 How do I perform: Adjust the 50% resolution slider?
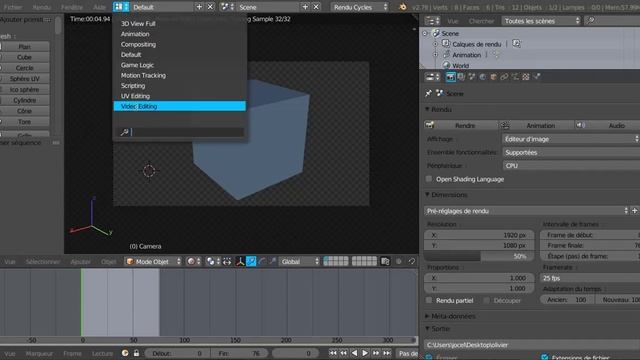tap(479, 256)
